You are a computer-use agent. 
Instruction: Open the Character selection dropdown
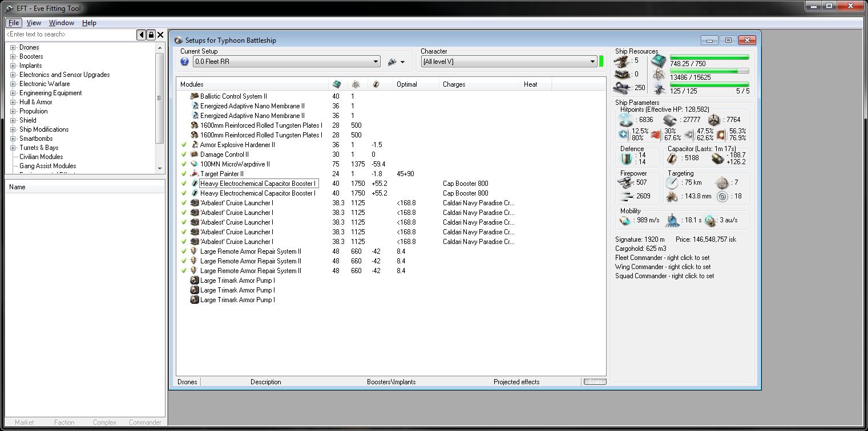click(592, 62)
